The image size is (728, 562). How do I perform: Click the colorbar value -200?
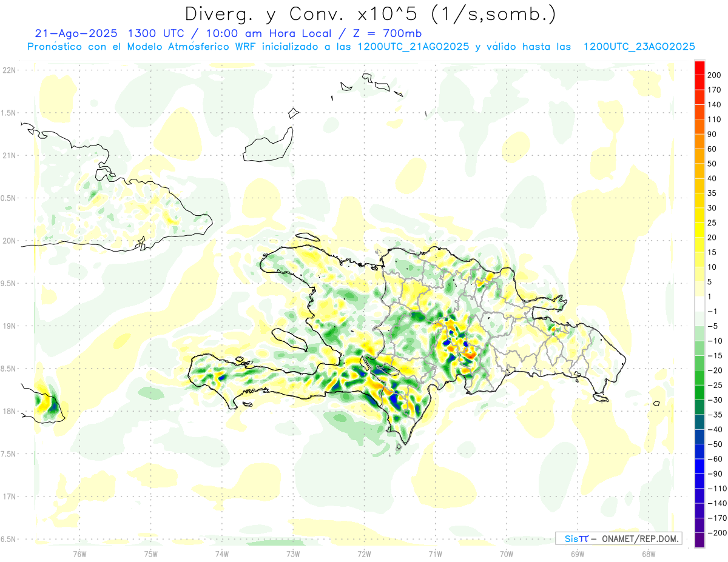[716, 533]
